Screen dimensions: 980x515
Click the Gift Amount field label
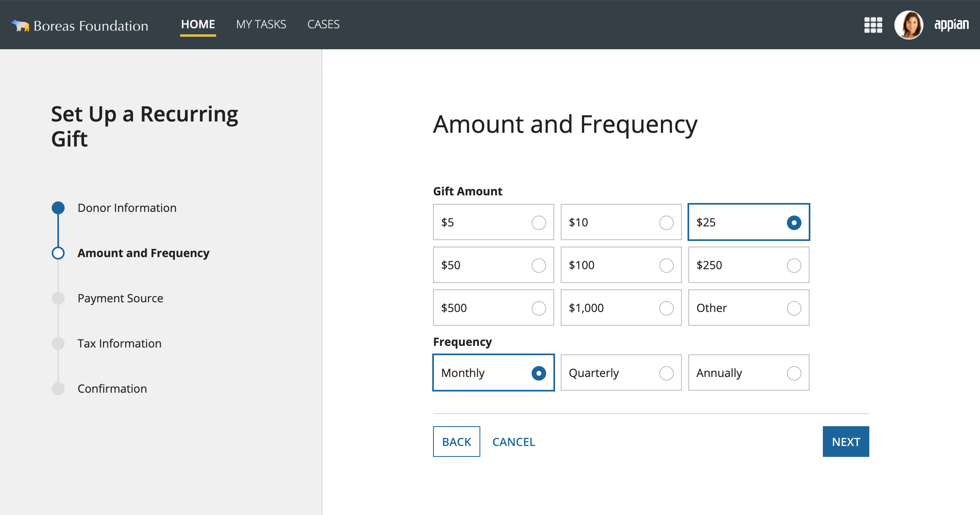pyautogui.click(x=467, y=191)
